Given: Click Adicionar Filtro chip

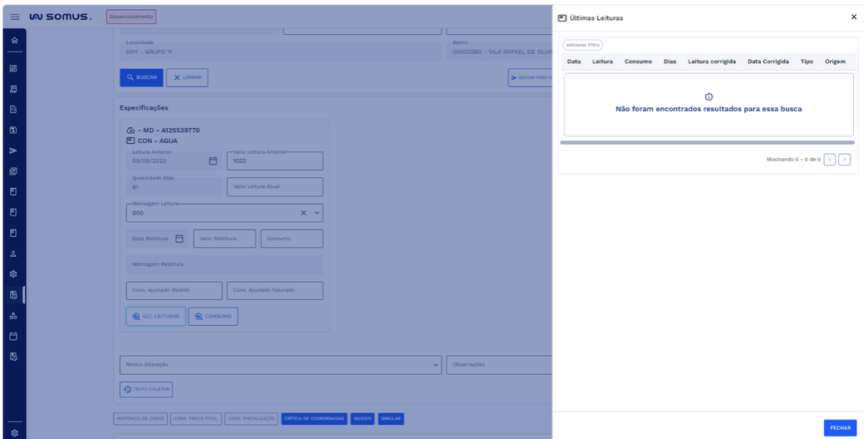Looking at the screenshot, I should [x=582, y=45].
